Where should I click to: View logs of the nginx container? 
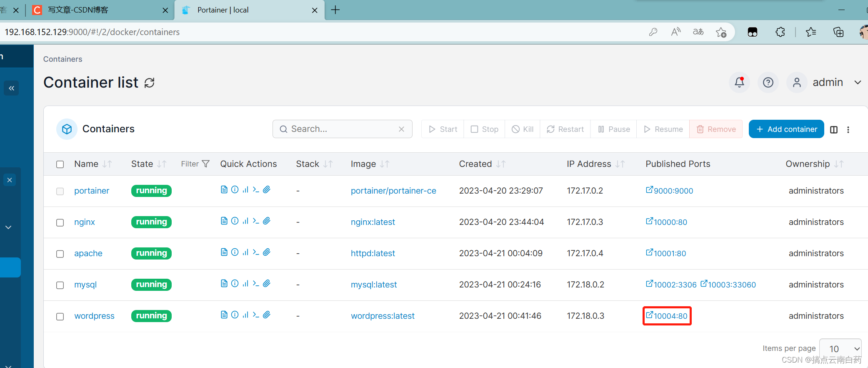[224, 221]
